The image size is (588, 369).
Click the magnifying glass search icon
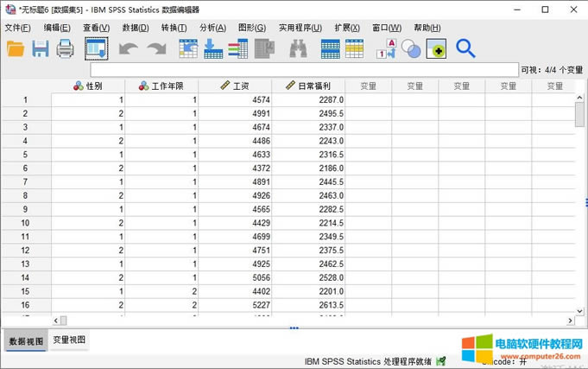pos(465,49)
